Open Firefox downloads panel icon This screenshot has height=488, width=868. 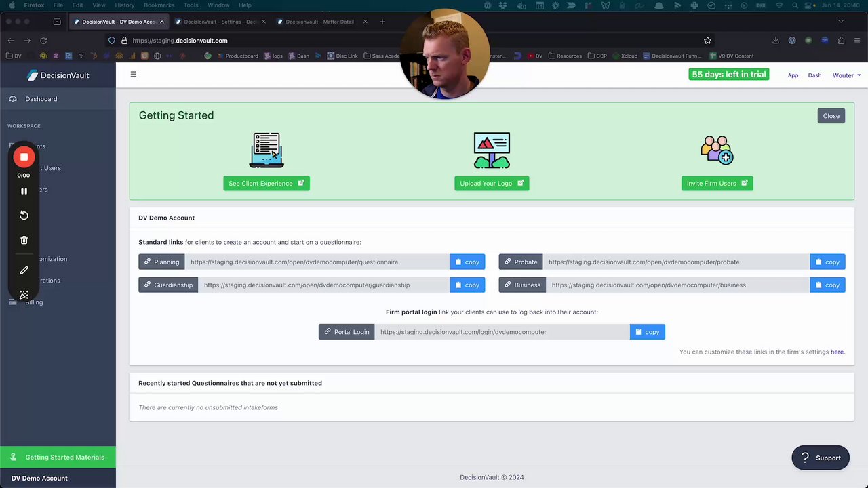(775, 41)
